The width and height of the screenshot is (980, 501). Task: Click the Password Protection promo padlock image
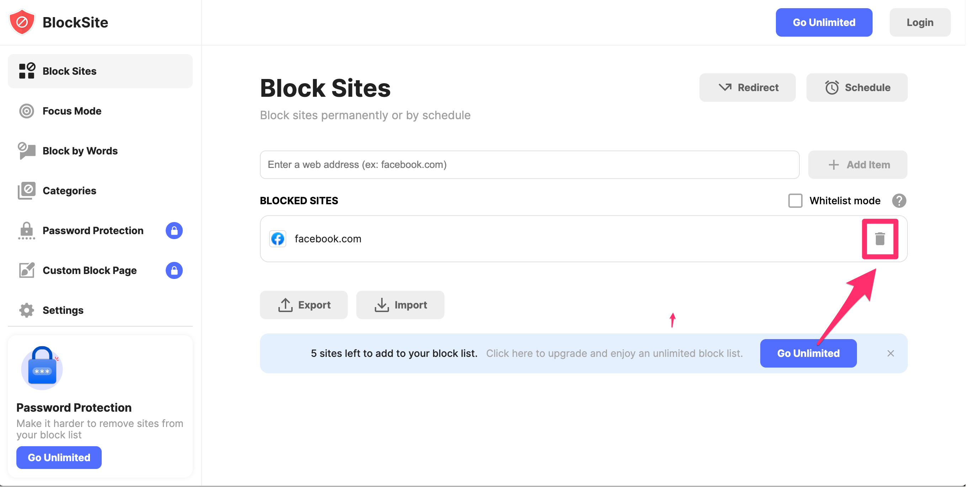[42, 368]
